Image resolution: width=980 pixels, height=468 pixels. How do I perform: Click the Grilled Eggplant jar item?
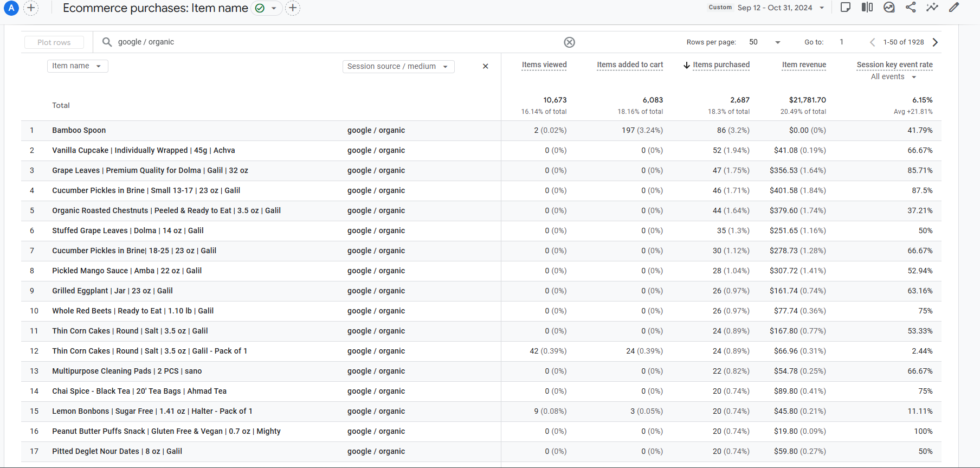112,291
